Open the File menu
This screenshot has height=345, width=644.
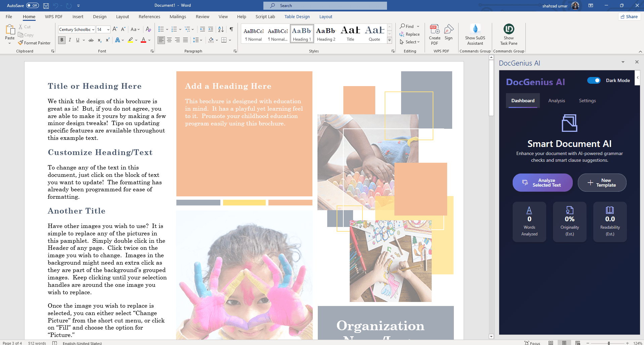[x=9, y=16]
